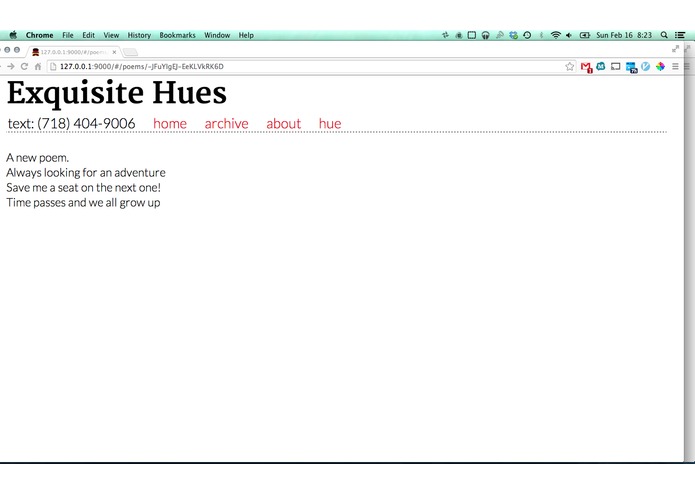Open the File menu

click(68, 35)
